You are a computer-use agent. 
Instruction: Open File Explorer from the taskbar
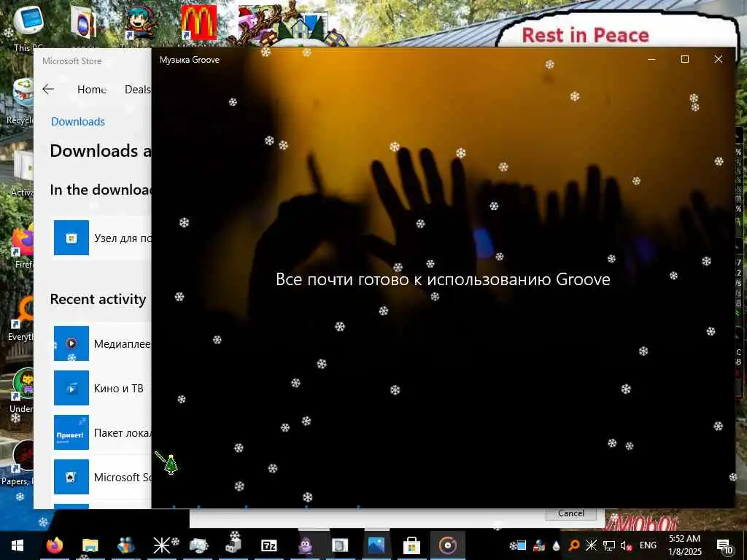[90, 545]
